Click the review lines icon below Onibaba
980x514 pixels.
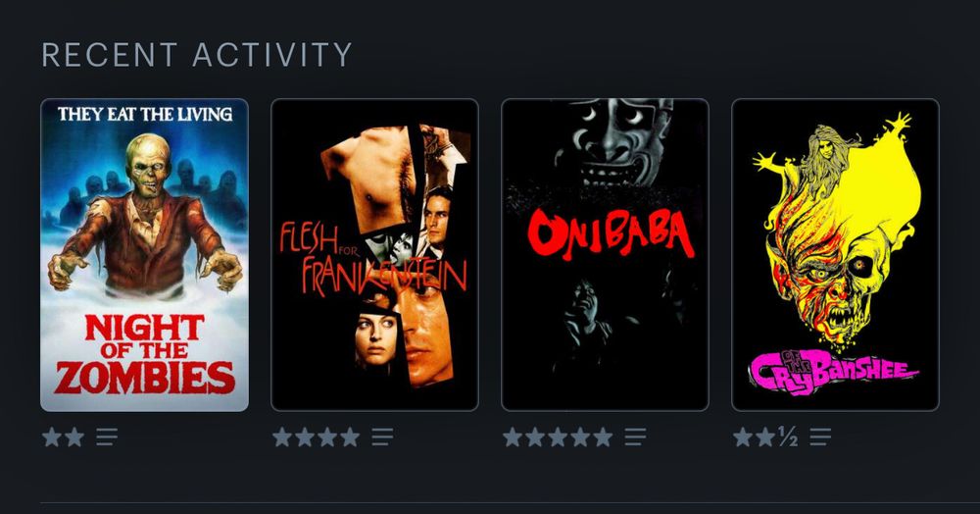(635, 437)
